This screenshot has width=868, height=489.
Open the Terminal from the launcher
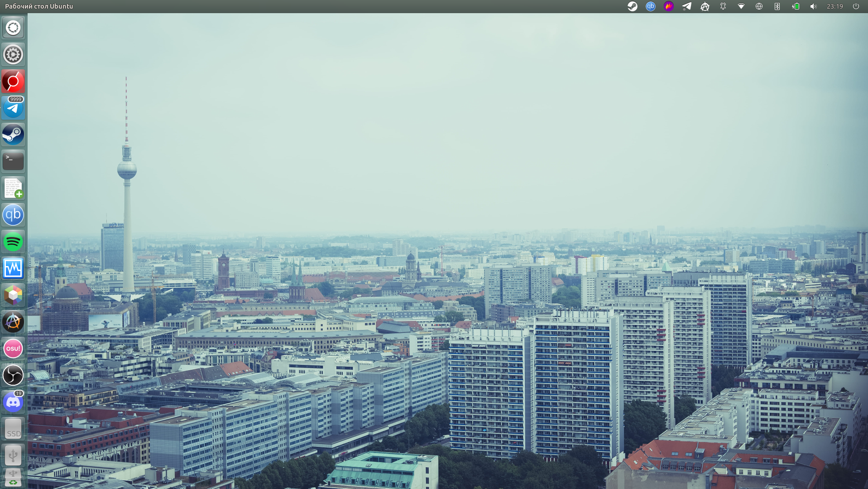[x=13, y=161]
